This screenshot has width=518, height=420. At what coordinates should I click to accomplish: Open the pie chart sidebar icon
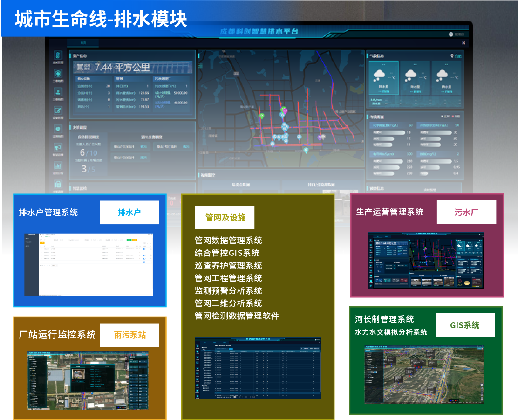[x=58, y=129]
